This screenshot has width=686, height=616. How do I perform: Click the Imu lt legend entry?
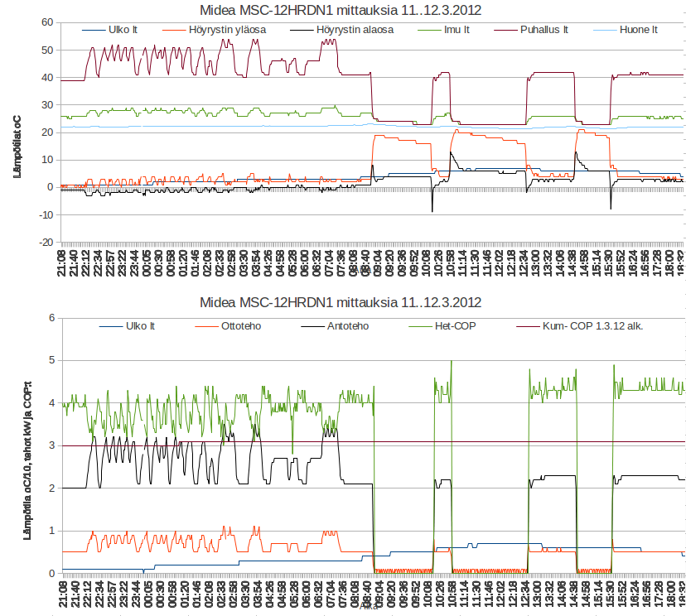pos(443,30)
